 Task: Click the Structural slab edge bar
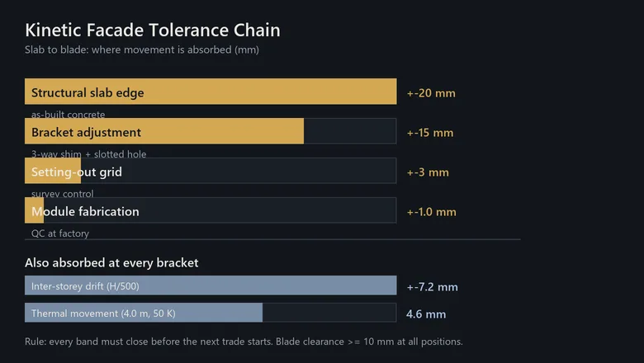pyautogui.click(x=211, y=92)
